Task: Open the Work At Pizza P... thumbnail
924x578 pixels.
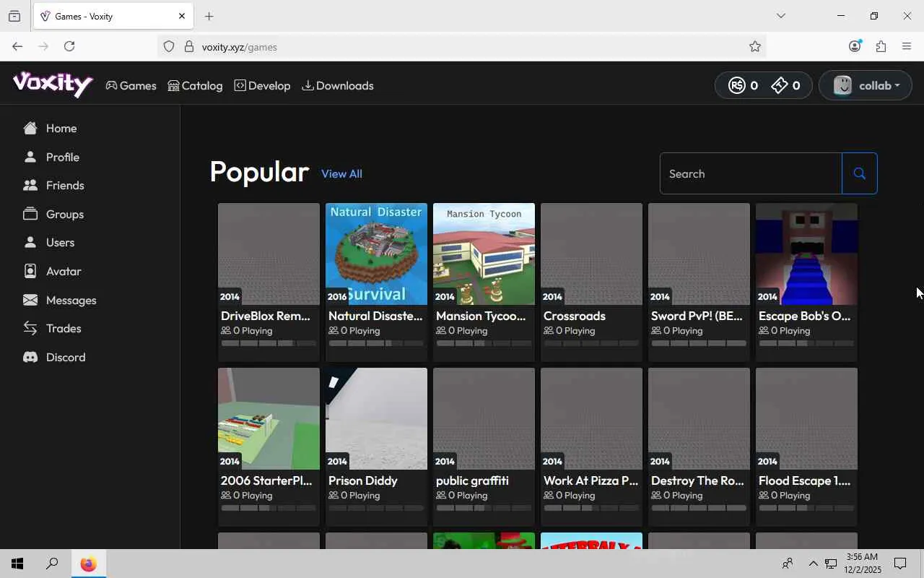Action: coord(591,418)
